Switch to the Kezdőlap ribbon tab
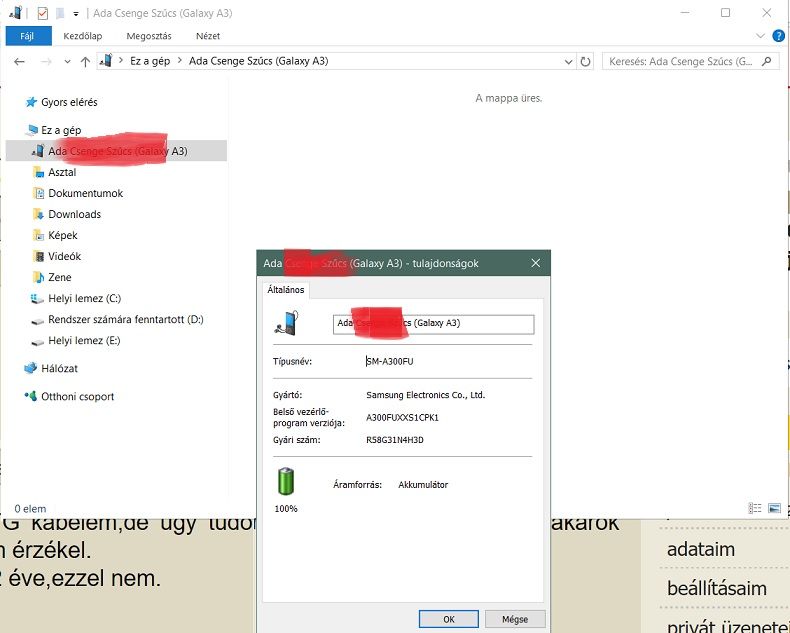The image size is (790, 633). click(83, 36)
